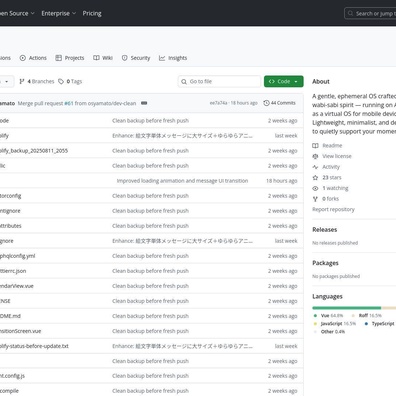Open the 1 watching link

[x=335, y=188]
